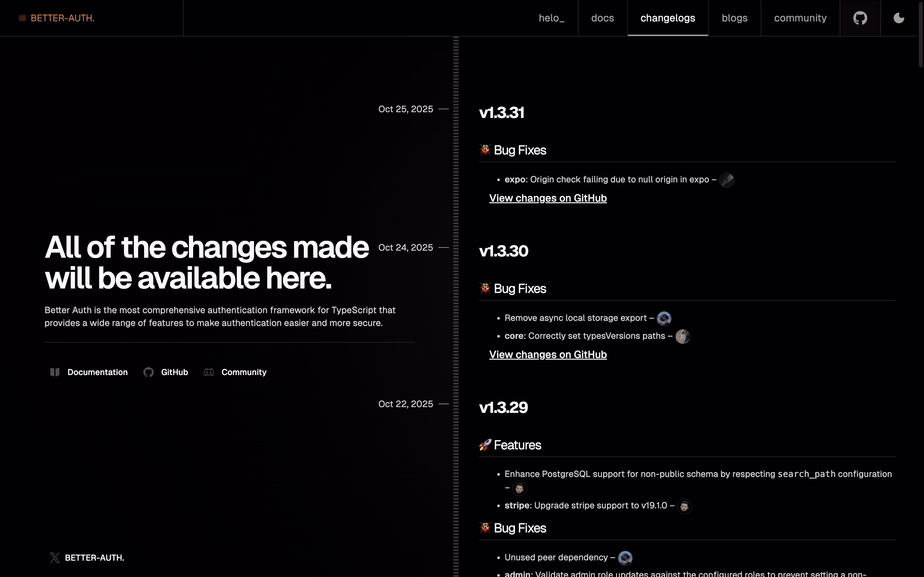View changes on GitHub for v1.3.30
924x577 pixels.
(548, 355)
